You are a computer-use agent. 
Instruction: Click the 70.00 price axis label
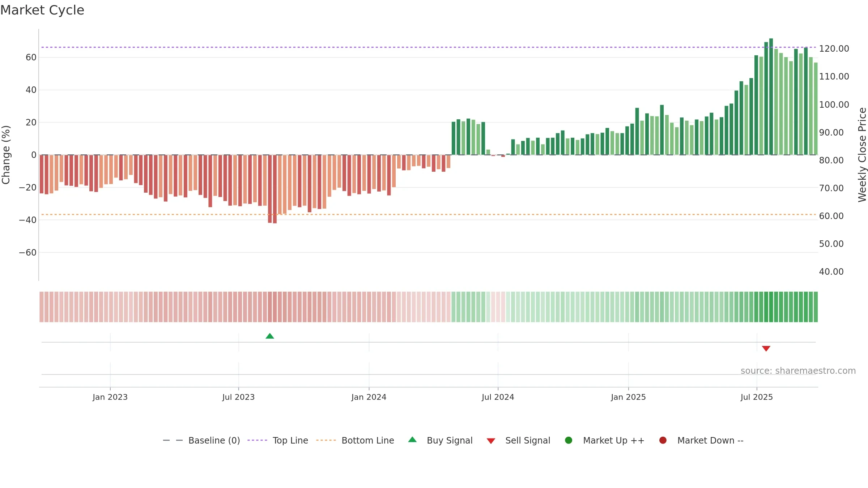pyautogui.click(x=831, y=188)
